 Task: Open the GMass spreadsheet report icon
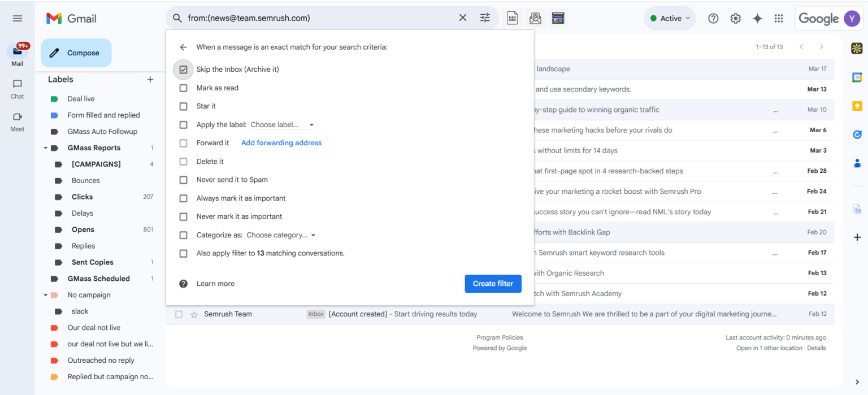tap(512, 18)
